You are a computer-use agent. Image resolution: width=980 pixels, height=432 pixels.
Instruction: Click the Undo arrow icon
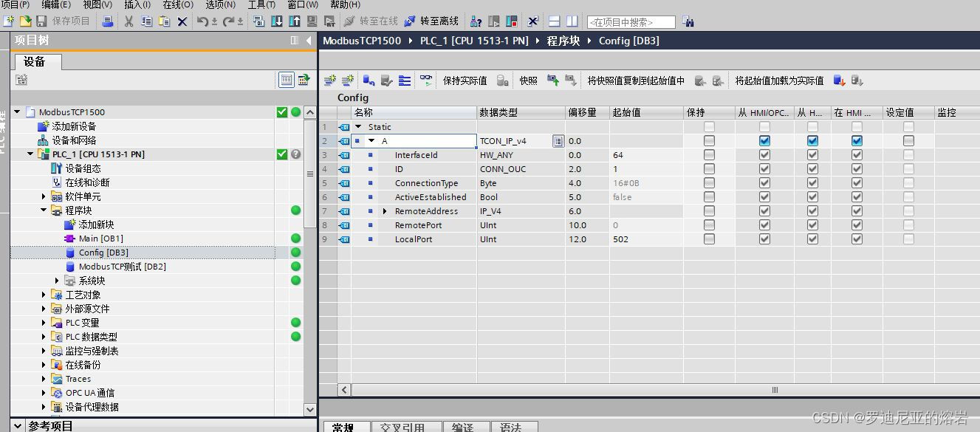pos(202,21)
